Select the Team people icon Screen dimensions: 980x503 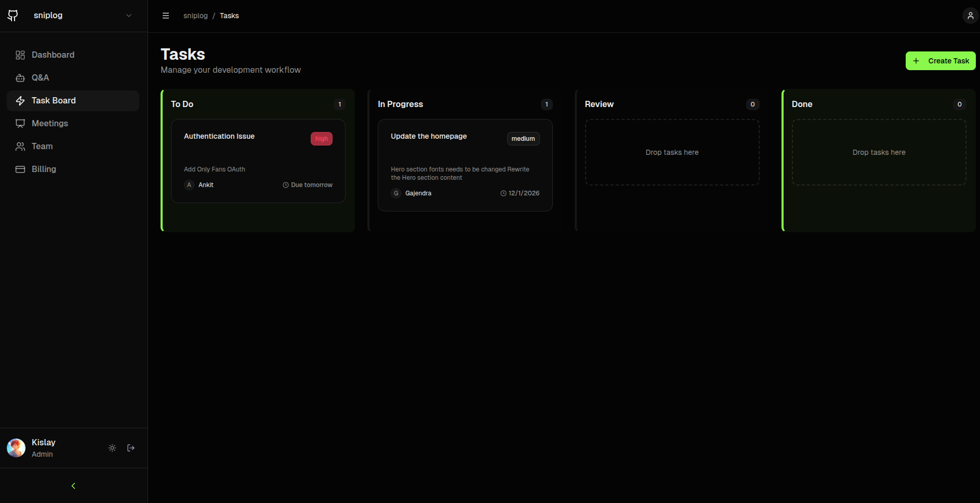[x=21, y=146]
